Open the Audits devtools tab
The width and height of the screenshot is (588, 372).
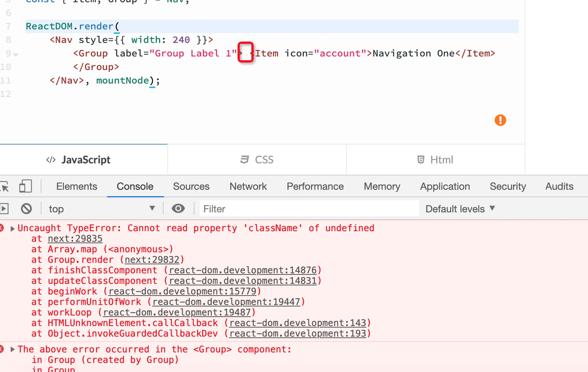click(559, 186)
